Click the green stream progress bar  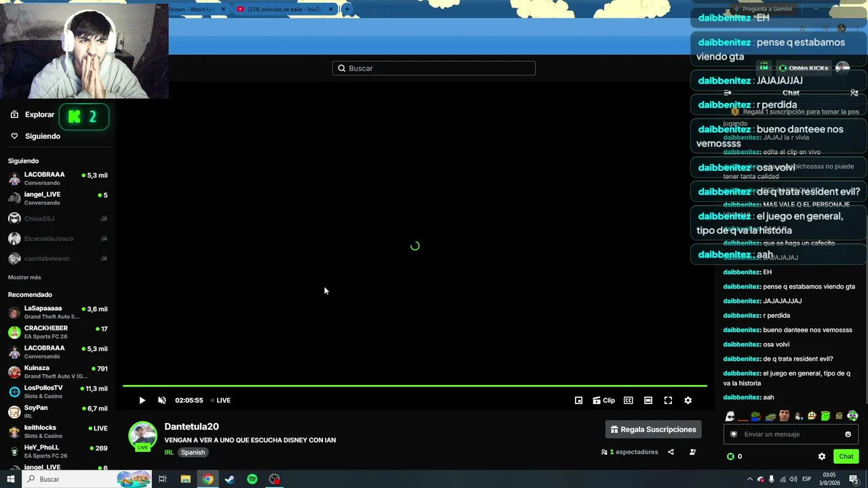414,386
